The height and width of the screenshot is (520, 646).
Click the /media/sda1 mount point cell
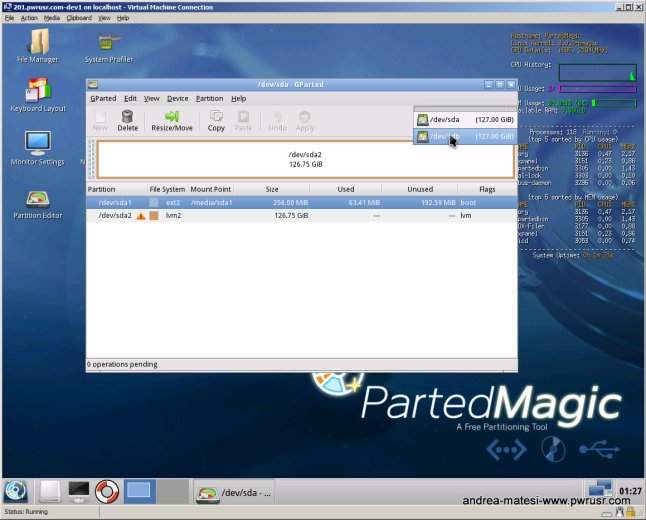click(x=211, y=202)
